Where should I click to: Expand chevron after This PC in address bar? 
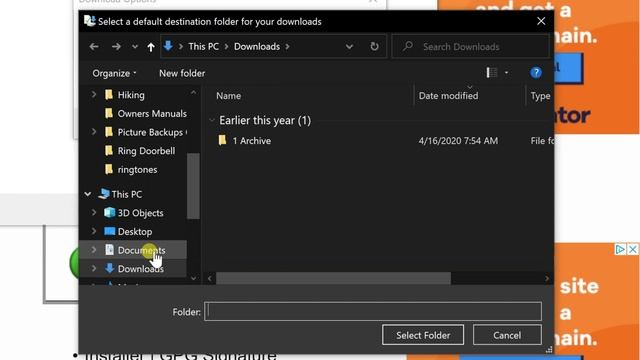227,47
